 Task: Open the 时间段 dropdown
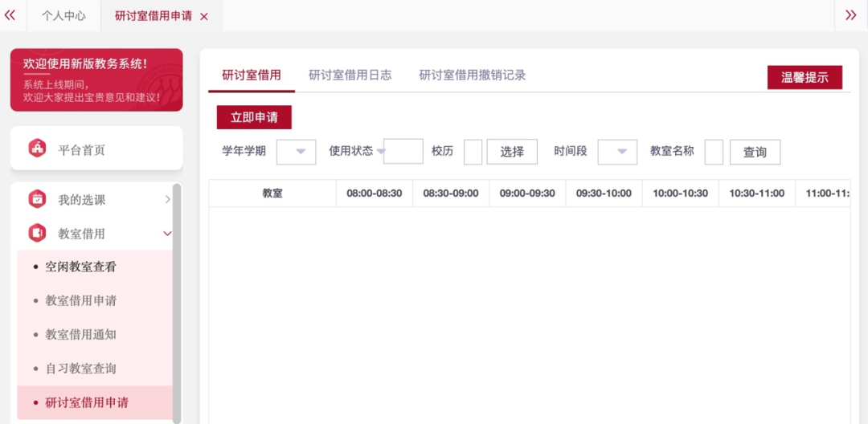click(616, 152)
